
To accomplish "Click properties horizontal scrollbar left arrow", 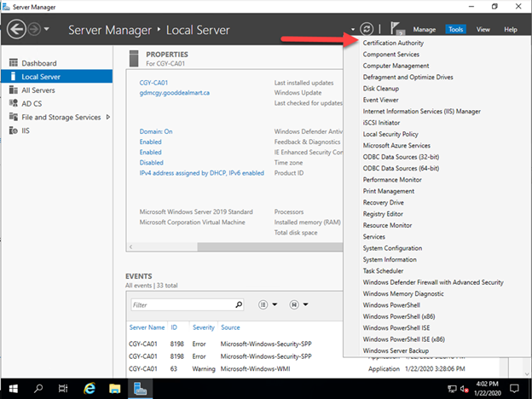I will tap(130, 246).
